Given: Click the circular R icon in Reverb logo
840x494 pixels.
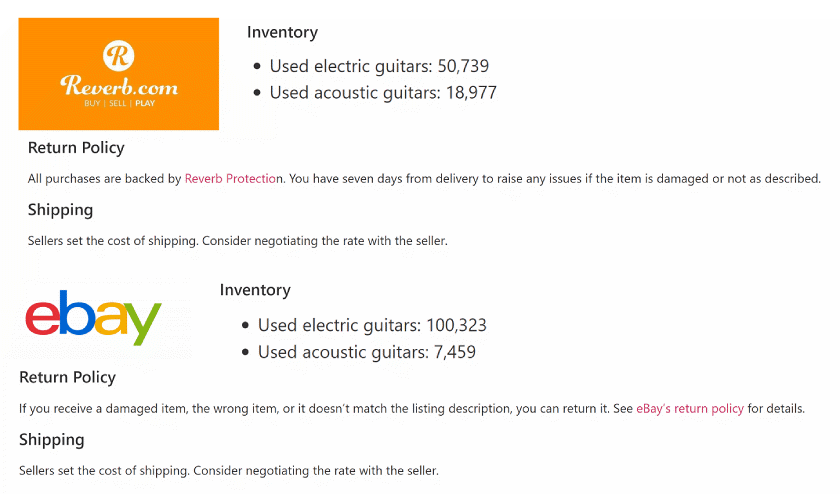Looking at the screenshot, I should (x=119, y=54).
